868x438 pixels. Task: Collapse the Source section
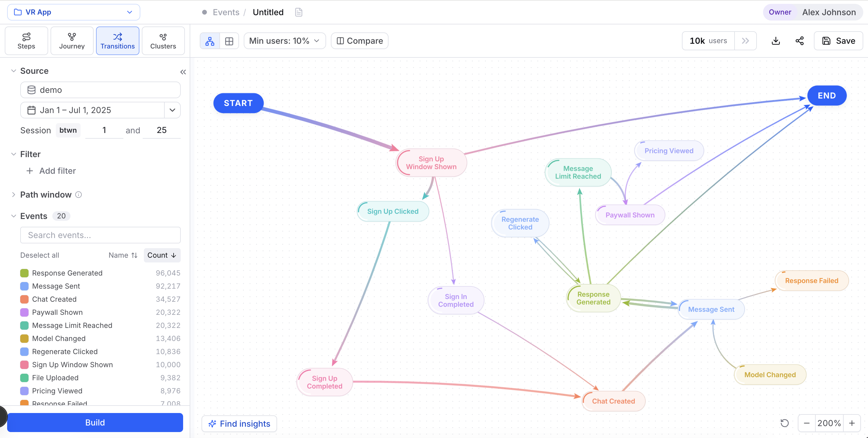click(x=13, y=71)
